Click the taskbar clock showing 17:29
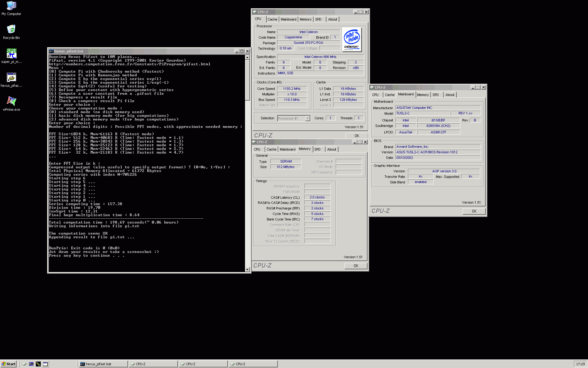The width and height of the screenshot is (588, 368). point(580,364)
